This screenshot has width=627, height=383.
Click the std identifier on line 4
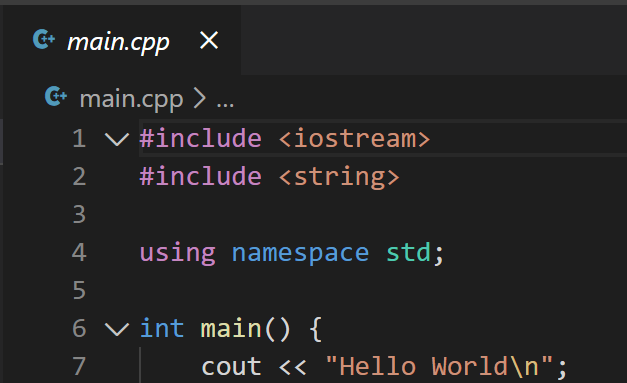click(x=408, y=252)
